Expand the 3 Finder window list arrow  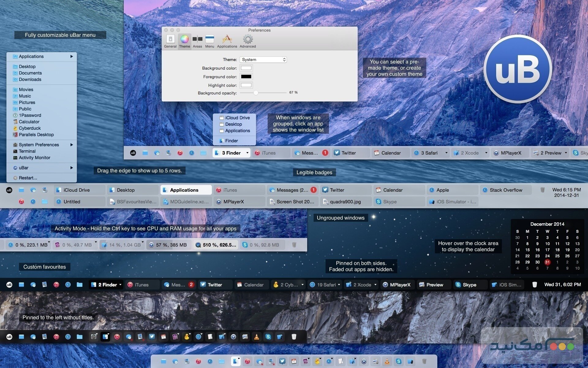pyautogui.click(x=247, y=153)
